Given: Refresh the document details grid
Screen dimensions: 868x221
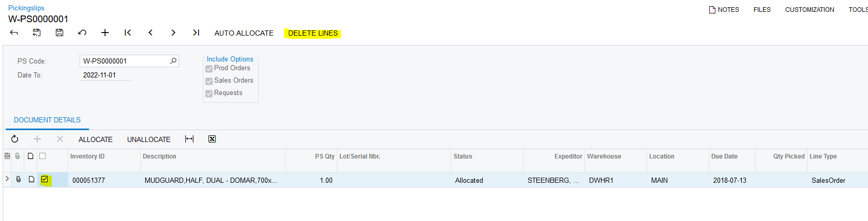Looking at the screenshot, I should click(15, 139).
